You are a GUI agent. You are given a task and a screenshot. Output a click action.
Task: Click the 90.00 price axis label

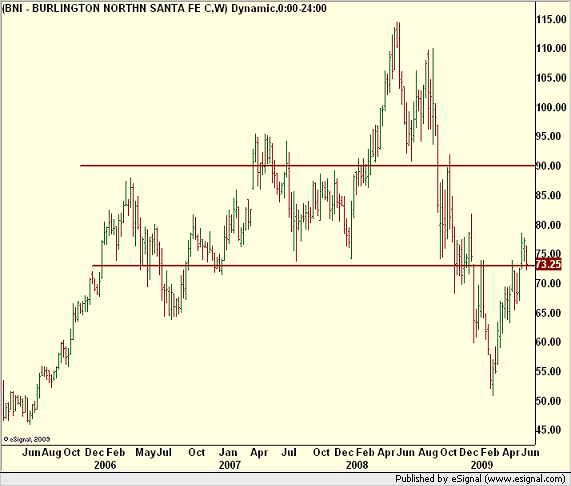click(548, 166)
